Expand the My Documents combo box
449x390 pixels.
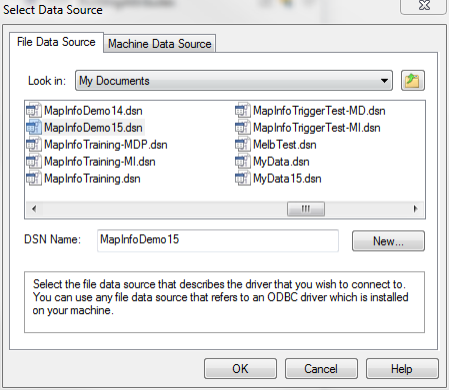click(234, 81)
